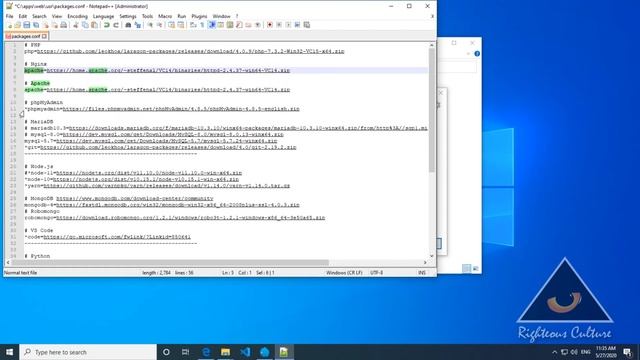Click the Zoom In toolbar icon
Screen dimensions: 640x360
pyautogui.click(x=150, y=25)
